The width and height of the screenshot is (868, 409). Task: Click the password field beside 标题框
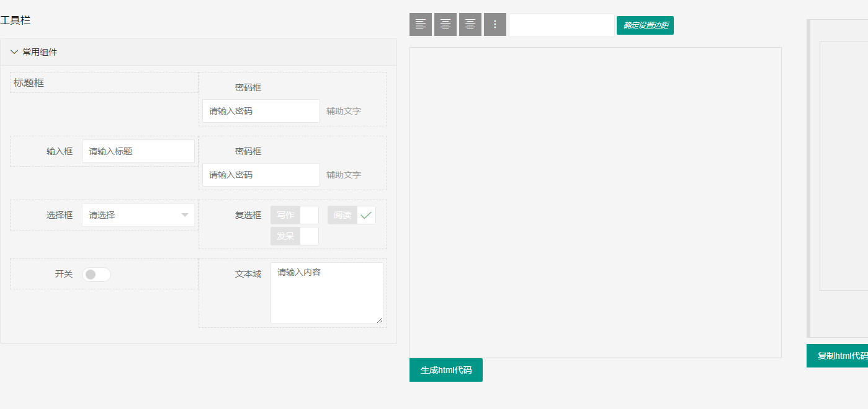tap(261, 111)
